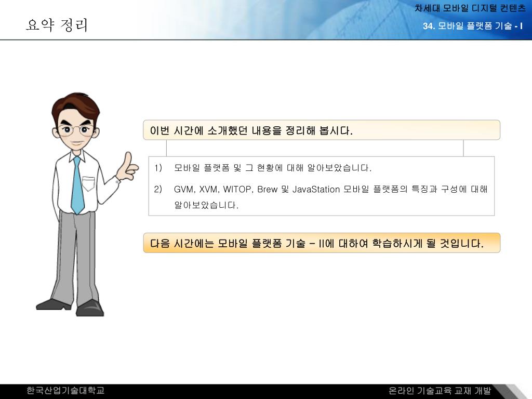This screenshot has height=399, width=532.
Task: Click the banner '이번 시간에 소개했던 내용을 정리해 봅시다.'
Action: [x=321, y=130]
